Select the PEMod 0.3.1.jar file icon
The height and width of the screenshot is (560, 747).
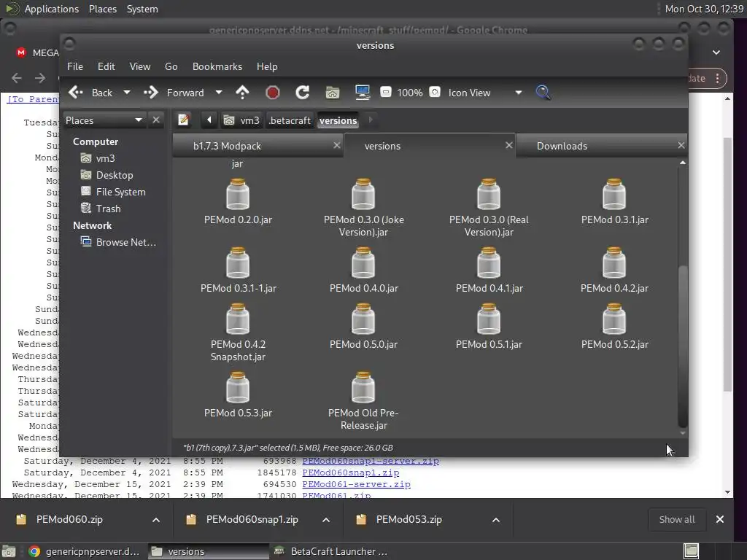point(614,194)
